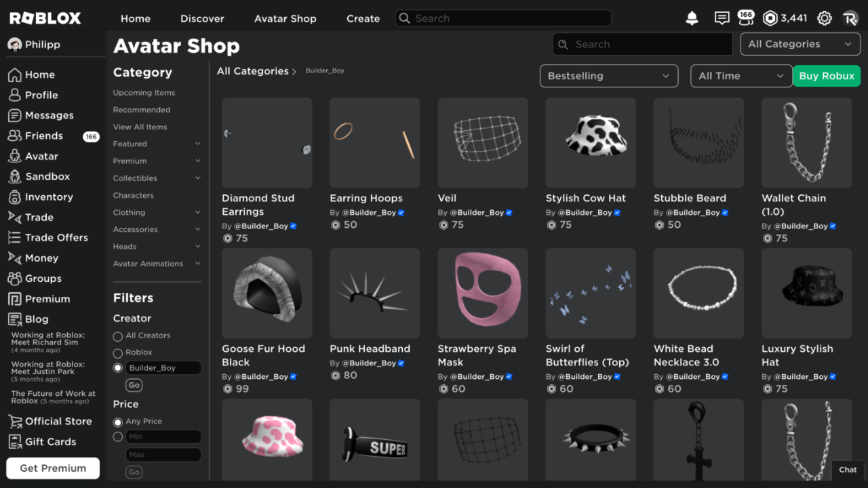Select the Roblox creator radio button
This screenshot has width=868, height=488.
(x=118, y=353)
